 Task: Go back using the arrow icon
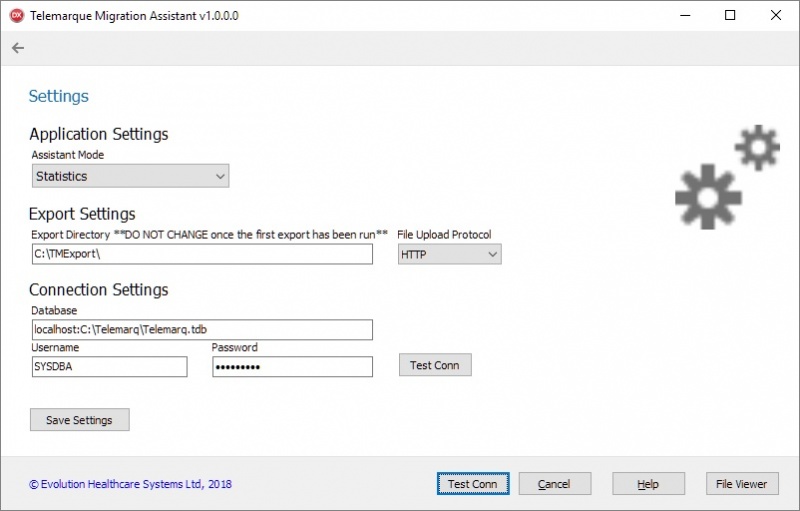pos(18,48)
